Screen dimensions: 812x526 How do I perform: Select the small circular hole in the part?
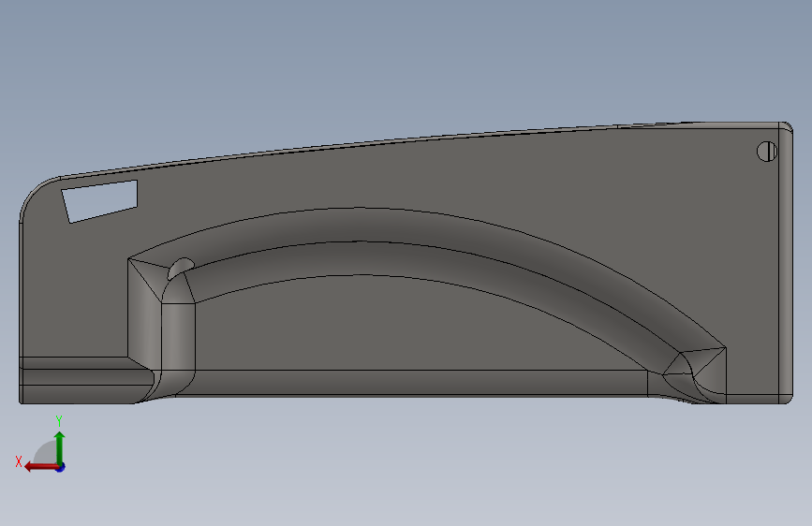(766, 152)
